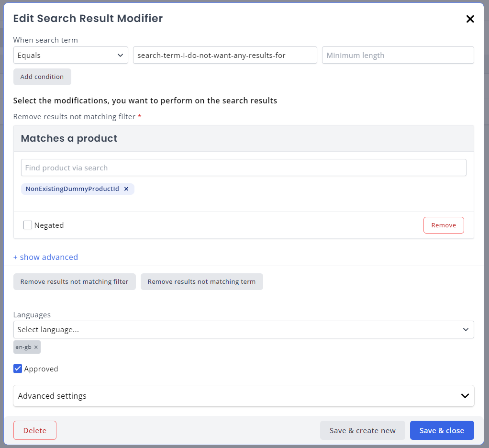The image size is (489, 448).
Task: Enable the Negated checkbox
Action: tap(27, 225)
